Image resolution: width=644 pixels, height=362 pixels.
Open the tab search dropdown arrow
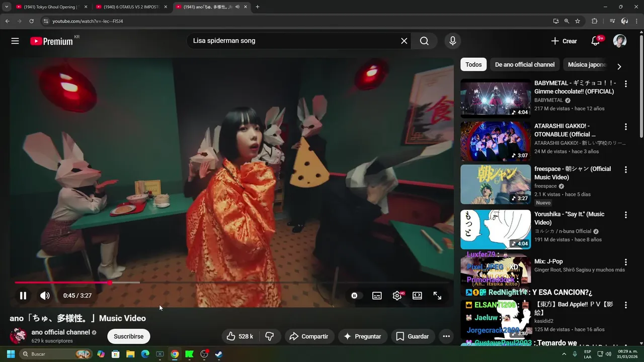click(x=6, y=7)
